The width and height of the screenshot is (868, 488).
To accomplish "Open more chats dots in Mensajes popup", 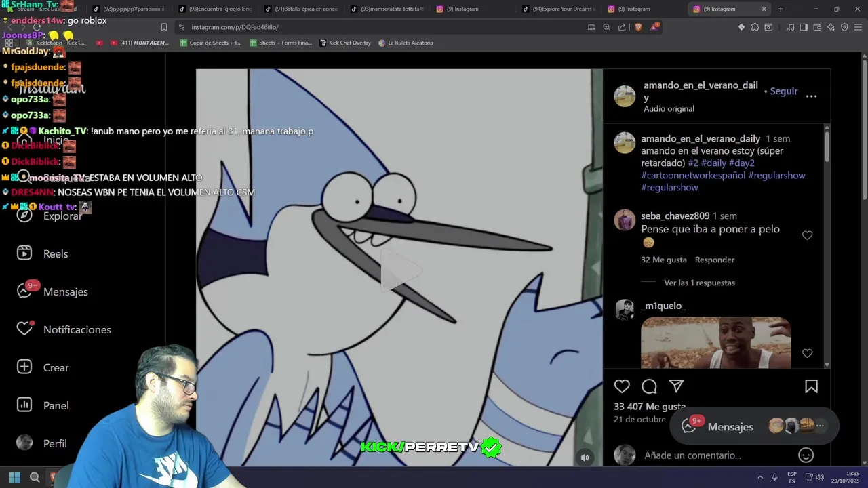I will pos(820,426).
